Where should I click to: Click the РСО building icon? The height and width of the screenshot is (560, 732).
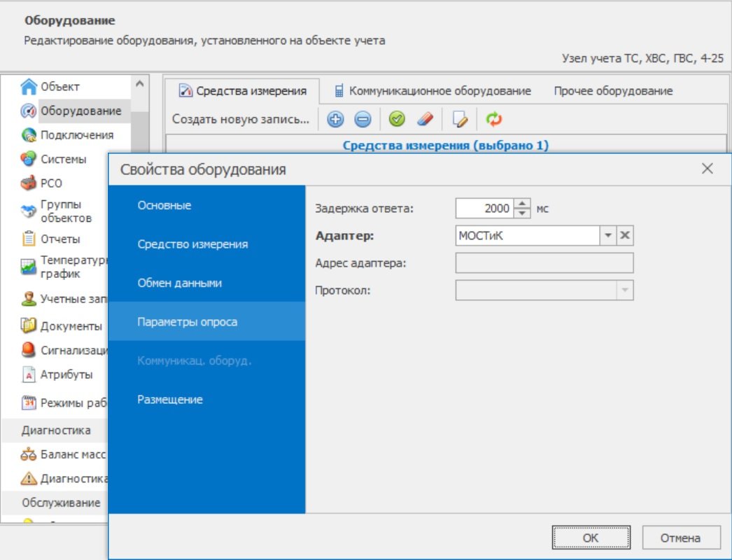(x=29, y=183)
